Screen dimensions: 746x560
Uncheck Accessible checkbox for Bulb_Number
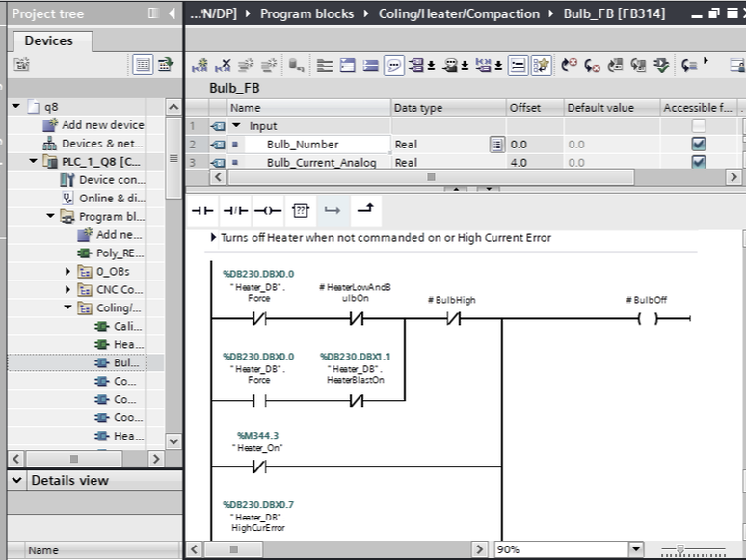coord(699,144)
